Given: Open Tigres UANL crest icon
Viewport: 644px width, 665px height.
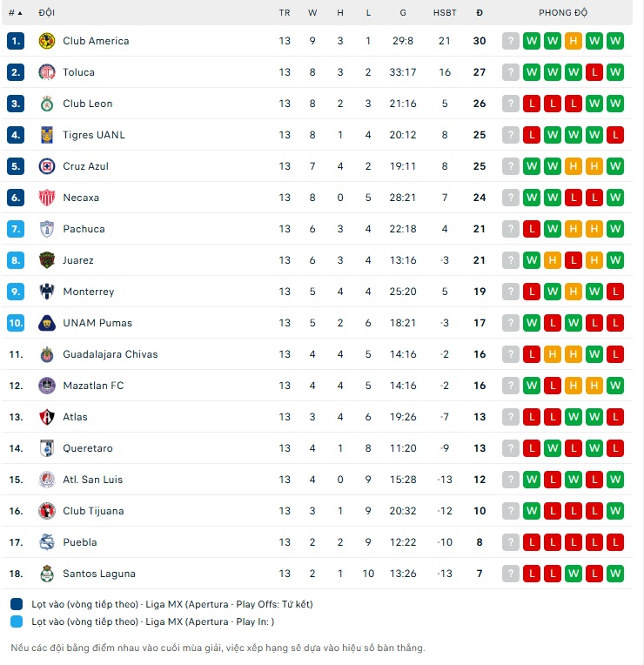Looking at the screenshot, I should (47, 135).
